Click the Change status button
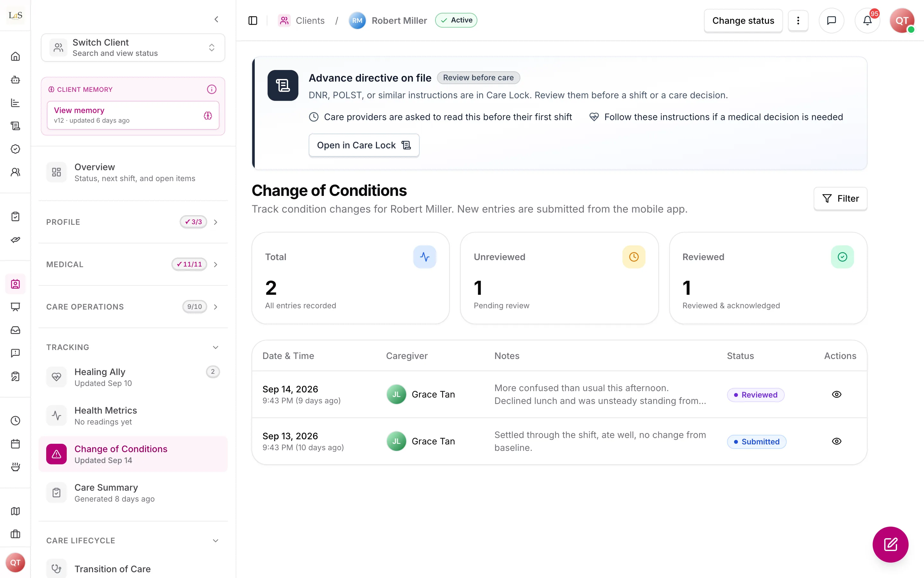 click(x=743, y=21)
